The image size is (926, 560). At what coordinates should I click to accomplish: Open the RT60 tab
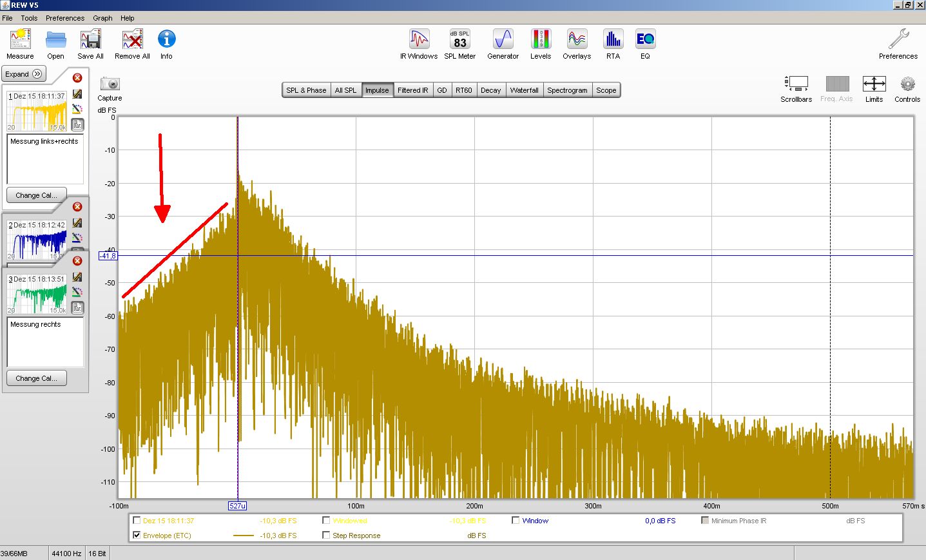(x=464, y=90)
